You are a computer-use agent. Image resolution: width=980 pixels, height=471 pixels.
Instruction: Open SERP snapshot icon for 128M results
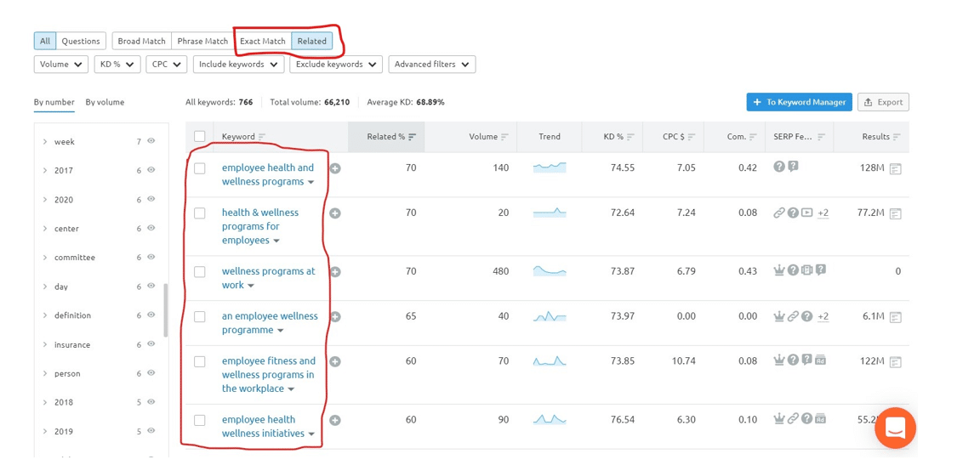896,168
